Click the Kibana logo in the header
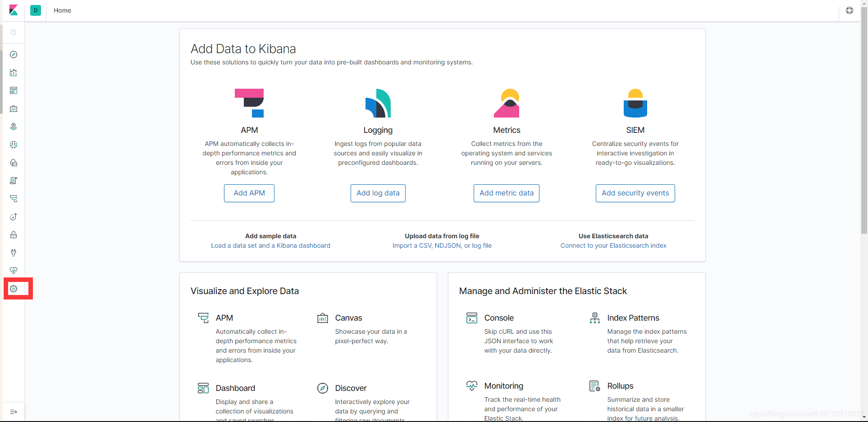 click(x=14, y=10)
